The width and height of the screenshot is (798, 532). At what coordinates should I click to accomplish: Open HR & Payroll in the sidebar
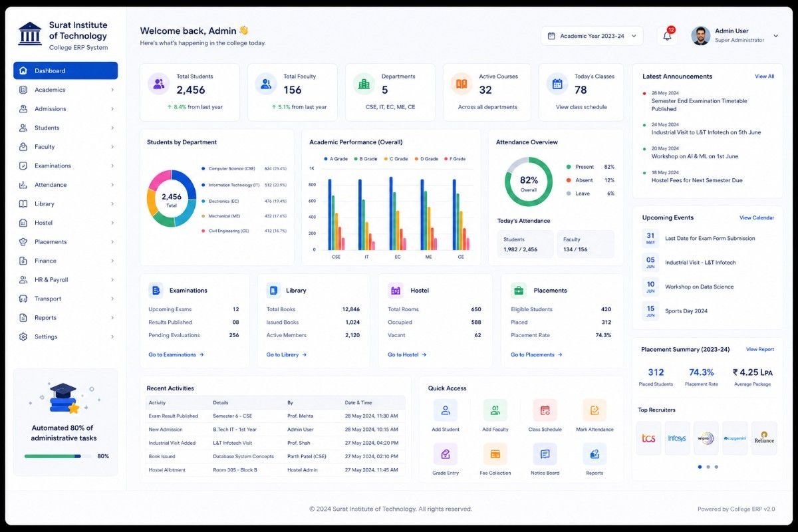(65, 280)
